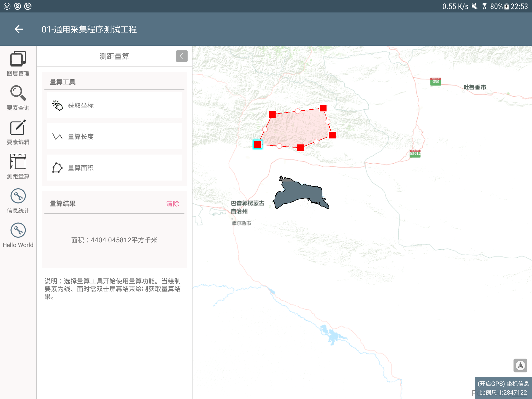
Task: Click the top-right red vertex of polygon
Action: pyautogui.click(x=323, y=108)
